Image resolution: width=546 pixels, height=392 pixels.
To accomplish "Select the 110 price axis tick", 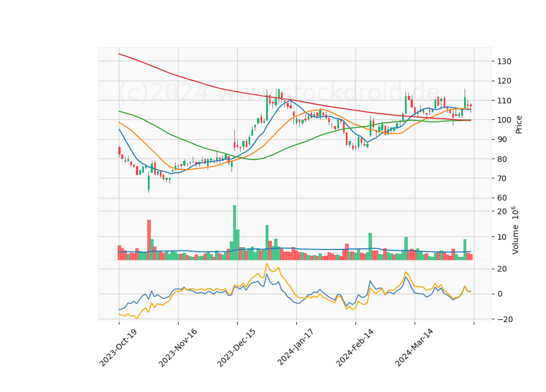I will pyautogui.click(x=504, y=101).
